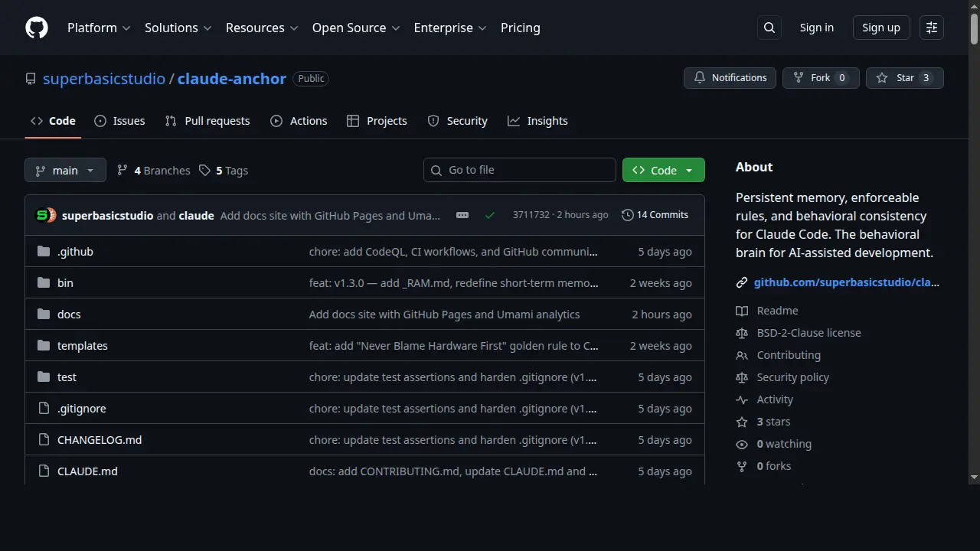Image resolution: width=980 pixels, height=551 pixels.
Task: Click the commit status green checkmark
Action: pyautogui.click(x=490, y=215)
